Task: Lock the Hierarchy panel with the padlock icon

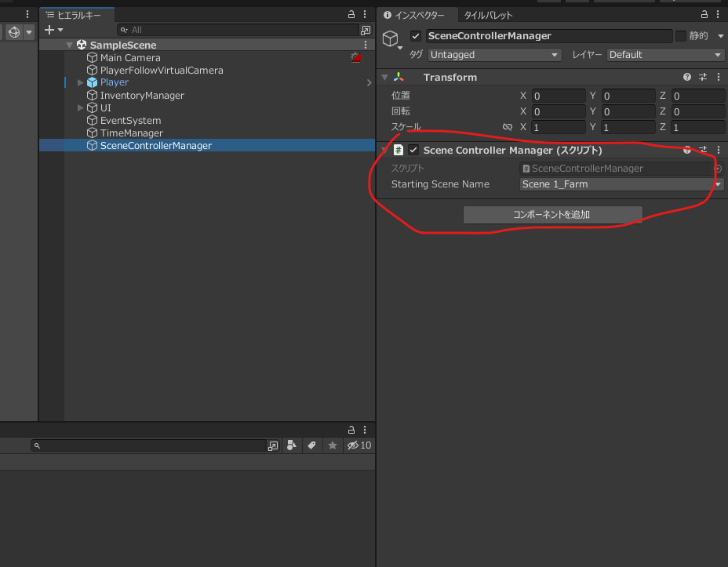Action: [351, 14]
